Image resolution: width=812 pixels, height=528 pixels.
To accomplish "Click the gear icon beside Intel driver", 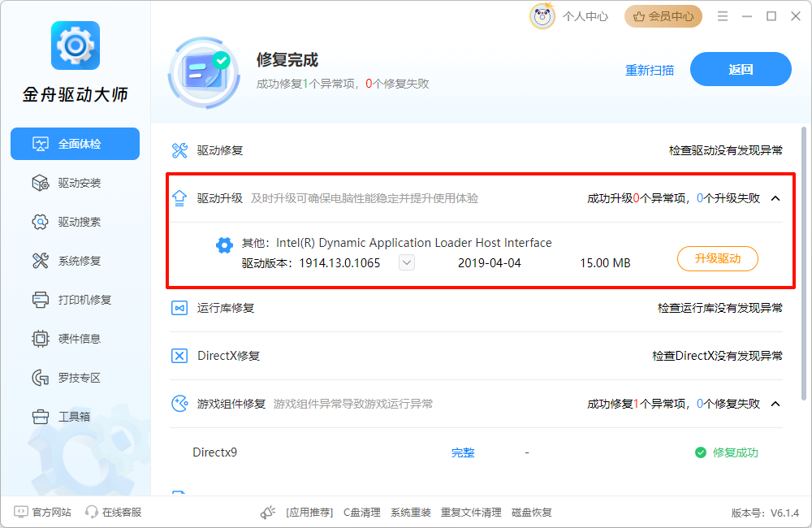I will pos(224,245).
